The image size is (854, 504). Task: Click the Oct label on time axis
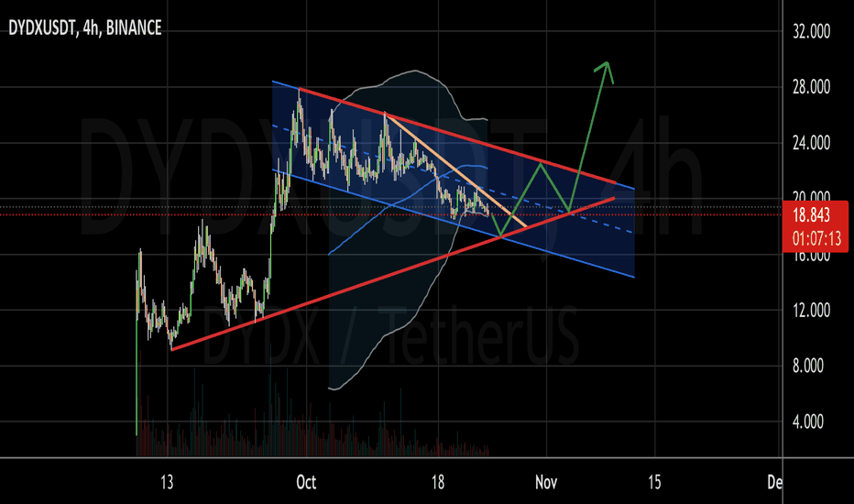pos(305,482)
